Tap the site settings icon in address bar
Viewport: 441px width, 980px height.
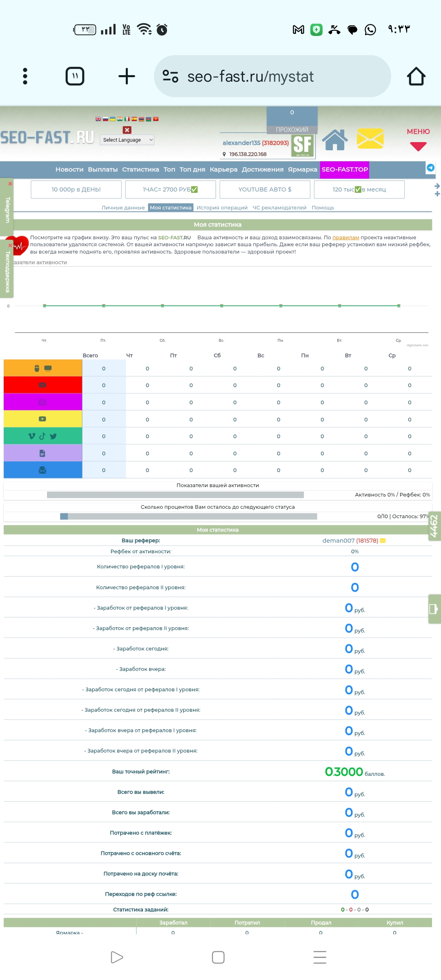coord(170,76)
